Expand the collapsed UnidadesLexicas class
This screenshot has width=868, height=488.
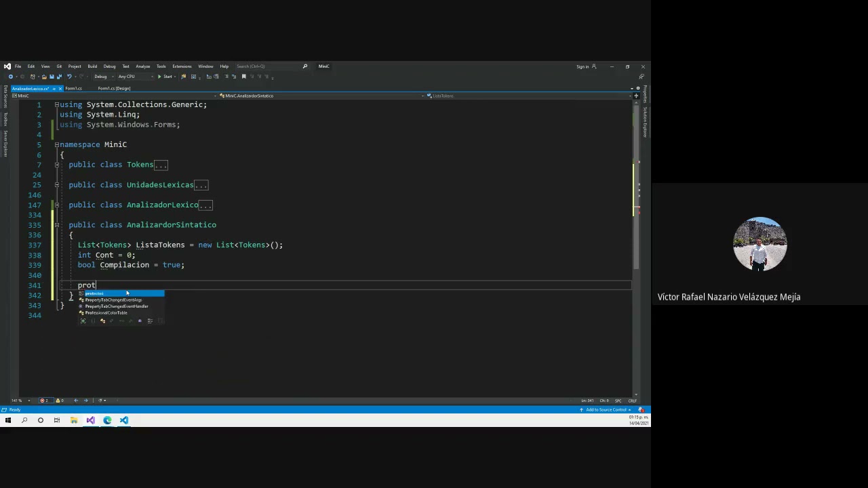click(57, 185)
